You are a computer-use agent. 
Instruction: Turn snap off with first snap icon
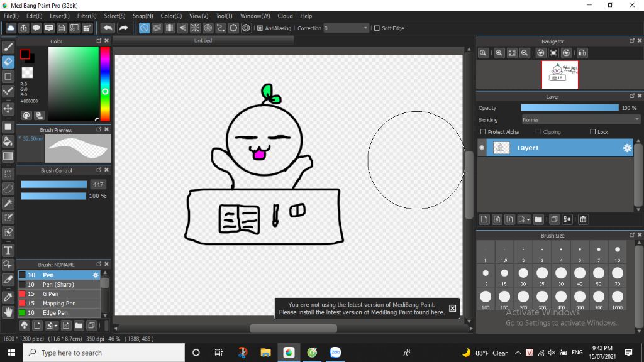[144, 28]
